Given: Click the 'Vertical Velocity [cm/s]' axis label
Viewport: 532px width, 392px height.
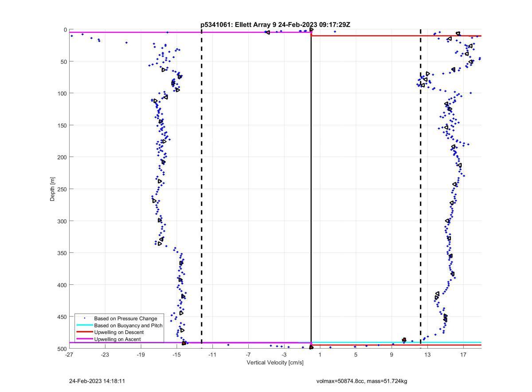Looking at the screenshot, I should tap(275, 363).
